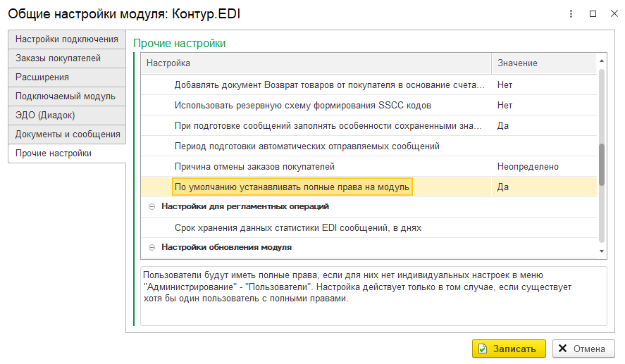Click the scroll up arrow of settings list
The image size is (625, 364).
[x=602, y=61]
